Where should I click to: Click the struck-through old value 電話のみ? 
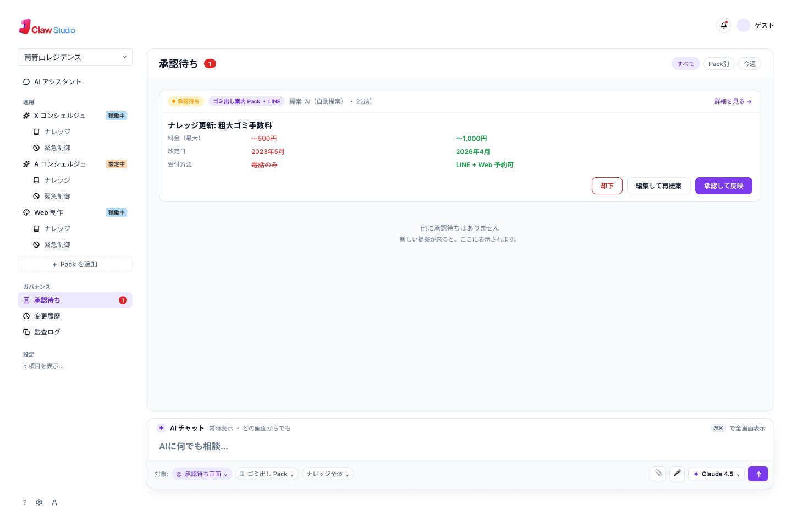(x=265, y=165)
